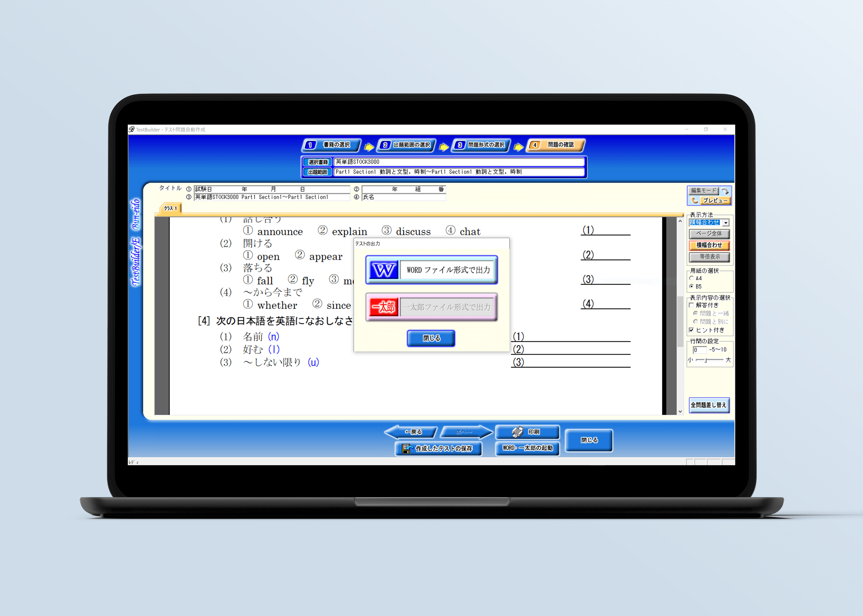Select the クラス1 tab
Viewport: 863px width, 616px height.
coord(170,208)
